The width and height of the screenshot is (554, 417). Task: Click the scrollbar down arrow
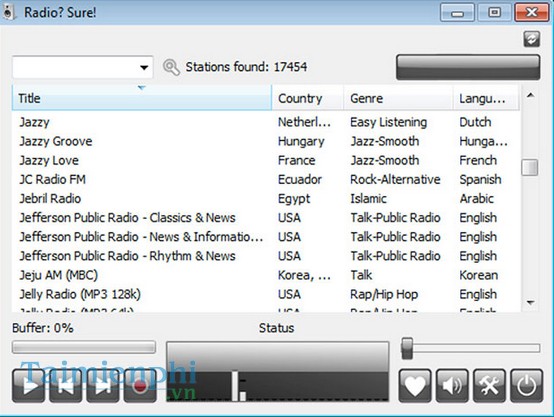pyautogui.click(x=530, y=303)
